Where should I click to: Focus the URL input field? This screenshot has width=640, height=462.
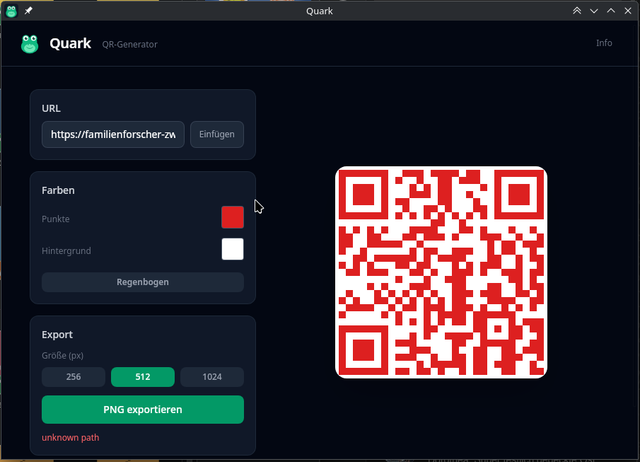113,134
